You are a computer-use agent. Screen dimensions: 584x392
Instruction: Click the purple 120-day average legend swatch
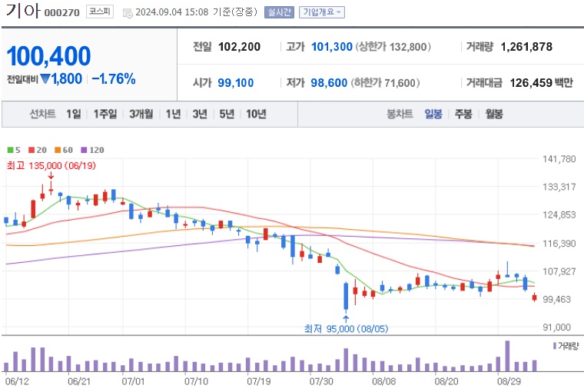click(x=84, y=150)
